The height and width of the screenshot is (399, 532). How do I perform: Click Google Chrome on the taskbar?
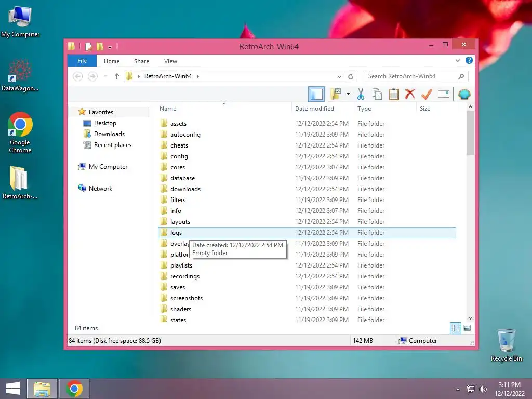[x=74, y=389]
